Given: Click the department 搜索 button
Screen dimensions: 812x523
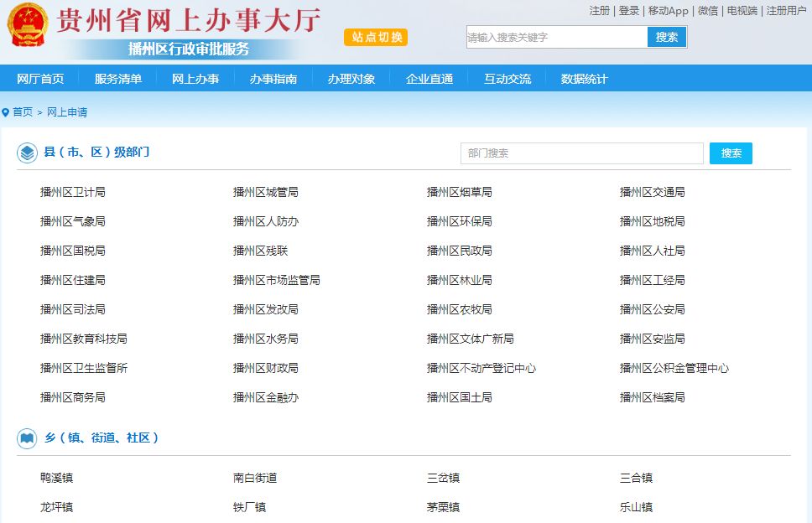Looking at the screenshot, I should coord(731,153).
